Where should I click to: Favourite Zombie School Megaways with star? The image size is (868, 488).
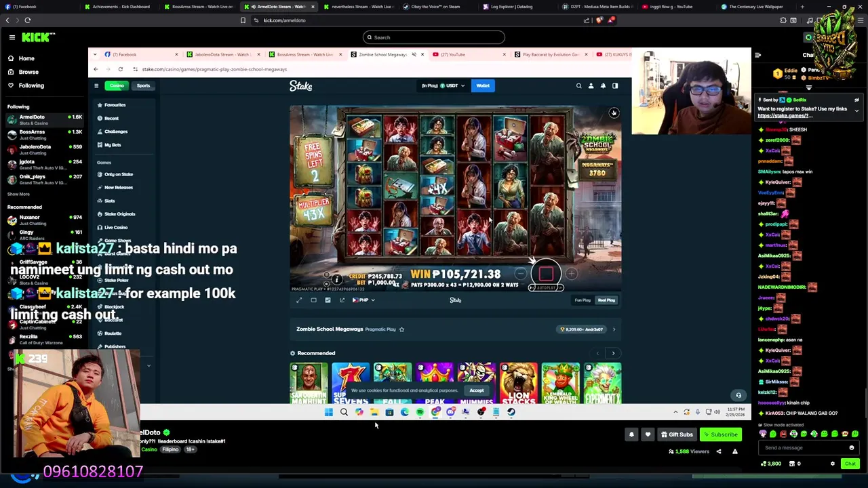tap(401, 329)
